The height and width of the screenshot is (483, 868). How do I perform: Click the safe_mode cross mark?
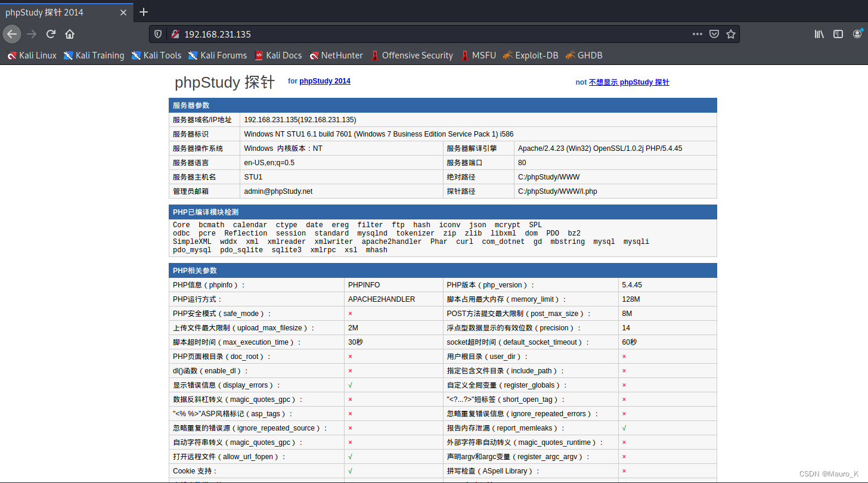351,314
